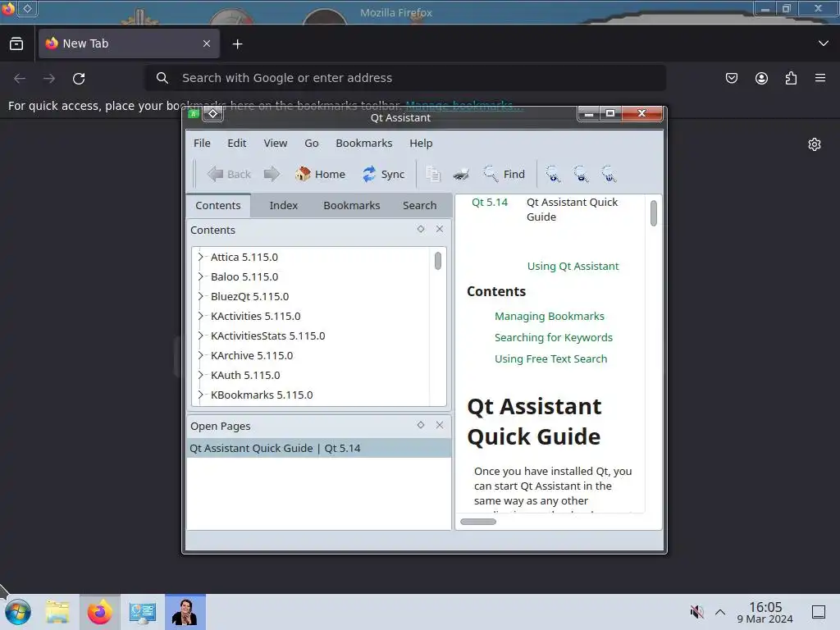Click the Zoom out magnifier icon
The image size is (840, 630).
coord(581,174)
